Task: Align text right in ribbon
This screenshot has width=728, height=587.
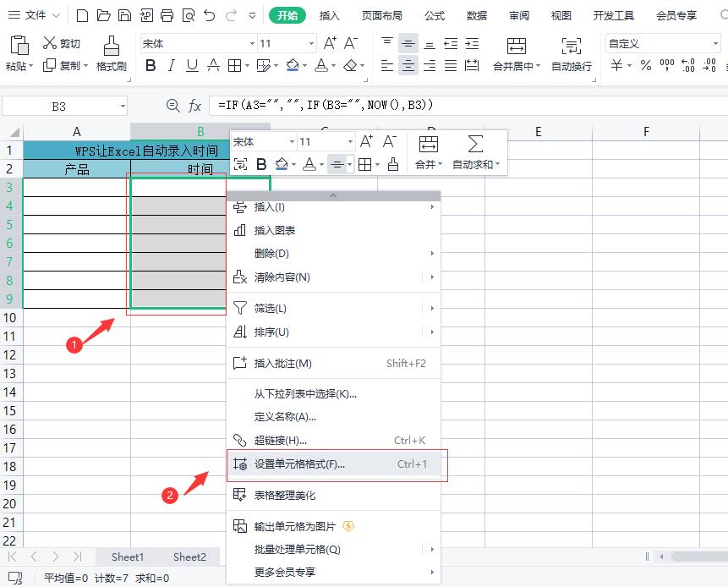Action: coord(430,65)
